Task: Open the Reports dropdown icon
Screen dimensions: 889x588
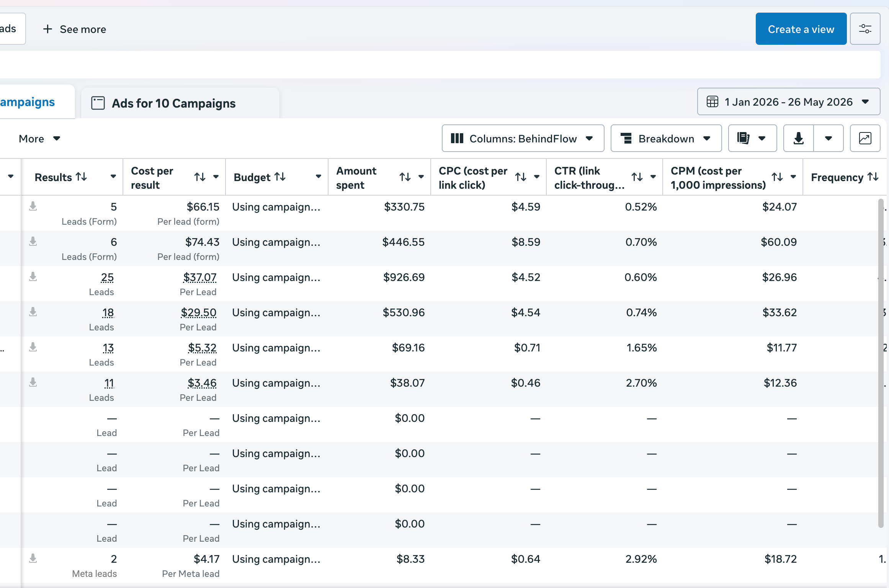Action: pos(752,138)
